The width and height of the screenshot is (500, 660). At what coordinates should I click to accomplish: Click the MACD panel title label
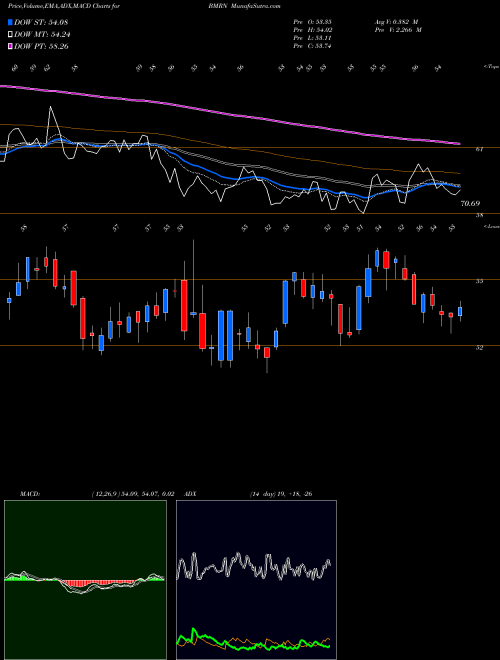point(30,494)
